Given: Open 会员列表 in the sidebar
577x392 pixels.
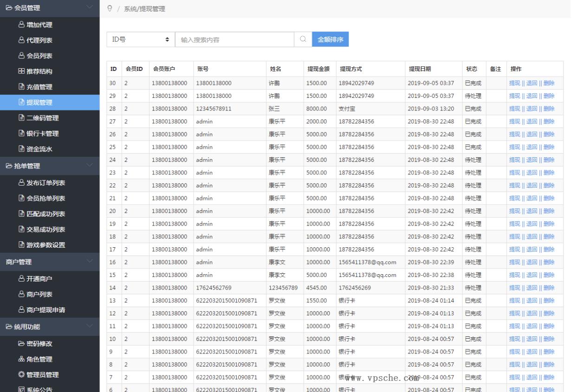Looking at the screenshot, I should tap(50, 56).
